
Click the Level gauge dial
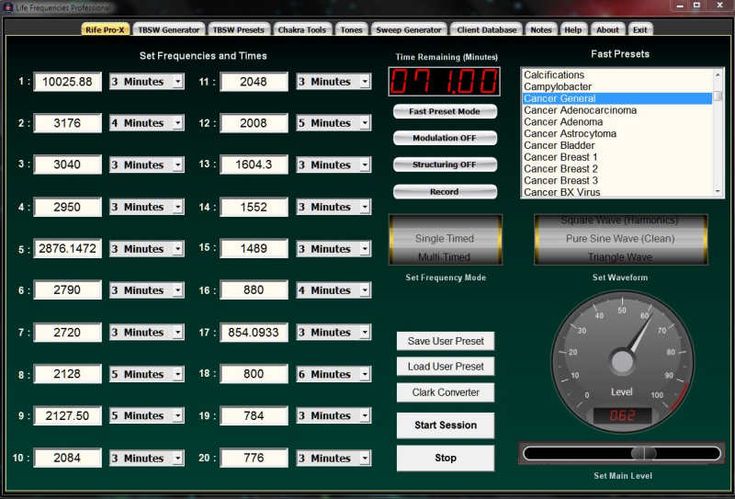coord(622,361)
